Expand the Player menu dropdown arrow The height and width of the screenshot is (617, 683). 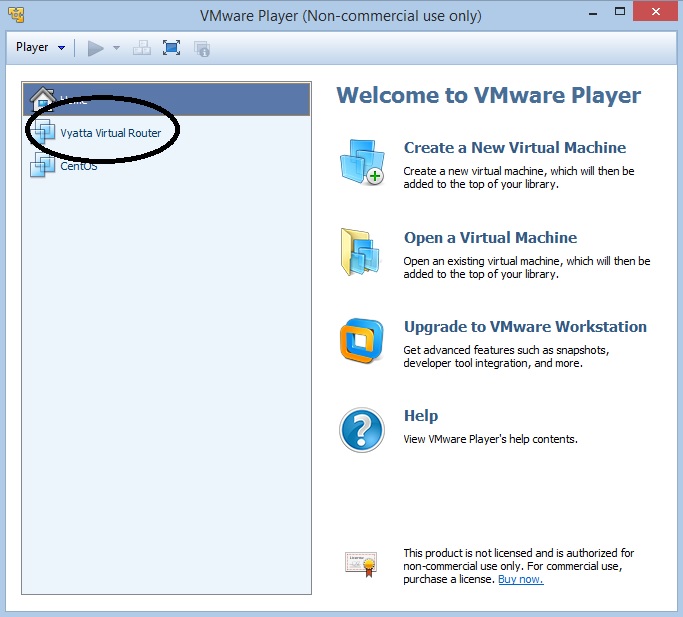(61, 47)
